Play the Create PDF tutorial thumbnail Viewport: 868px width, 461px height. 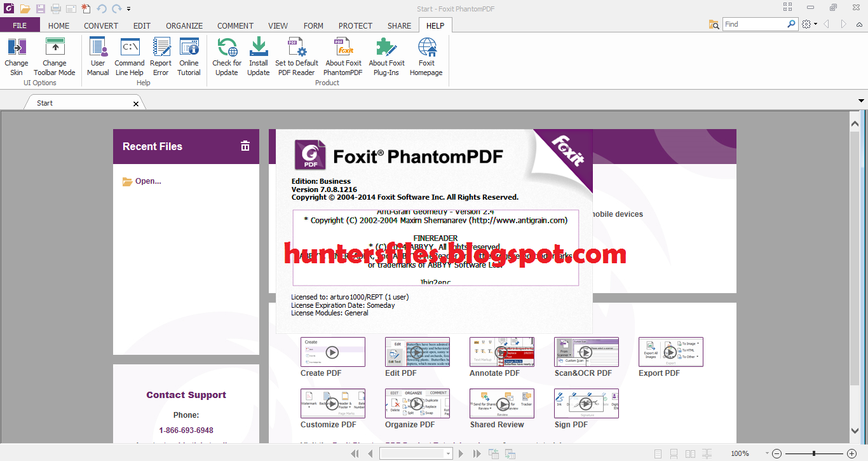[332, 352]
